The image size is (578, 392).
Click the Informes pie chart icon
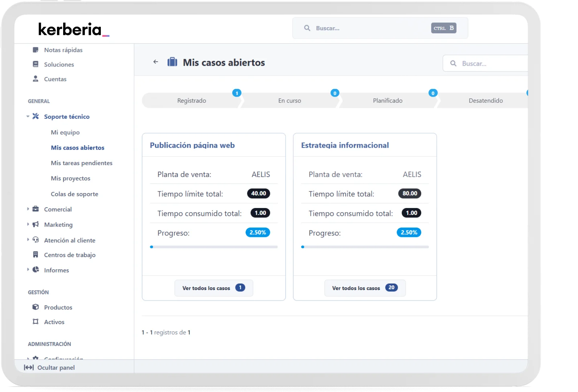(36, 269)
